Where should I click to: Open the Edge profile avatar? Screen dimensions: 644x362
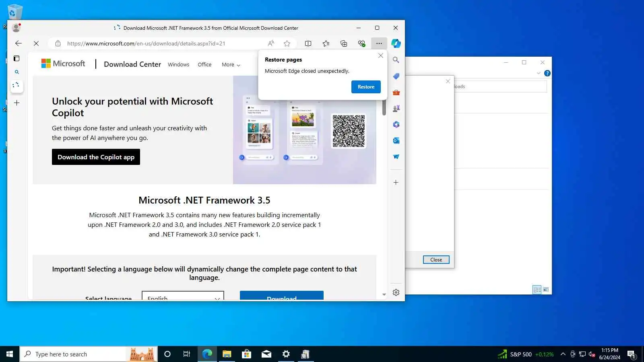point(16,28)
